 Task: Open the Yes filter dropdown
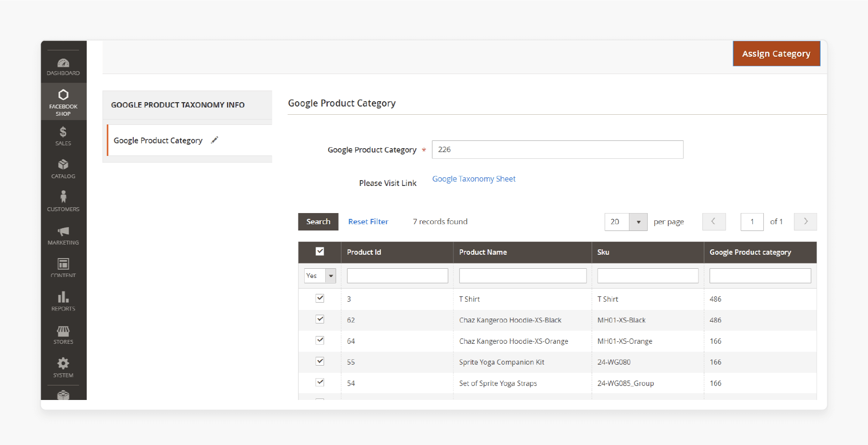320,276
